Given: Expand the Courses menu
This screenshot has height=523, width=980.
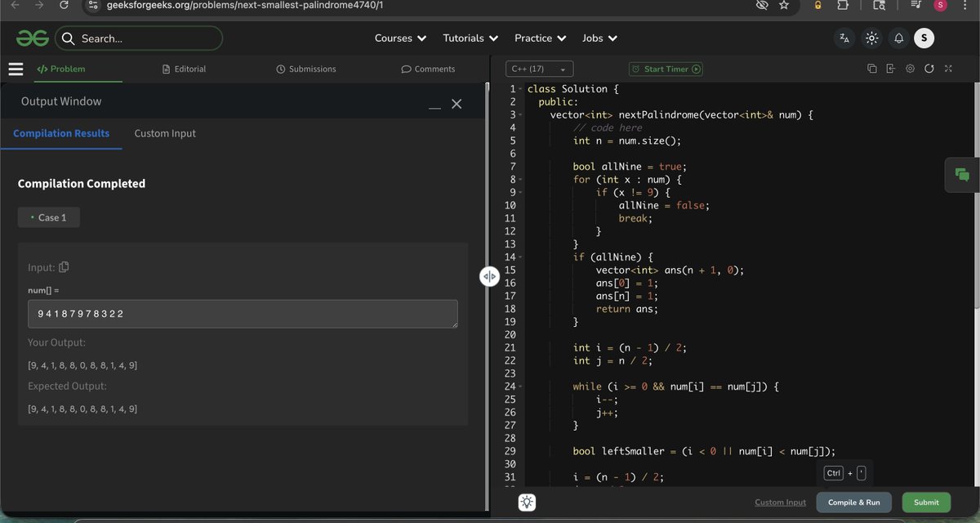Looking at the screenshot, I should (x=400, y=38).
